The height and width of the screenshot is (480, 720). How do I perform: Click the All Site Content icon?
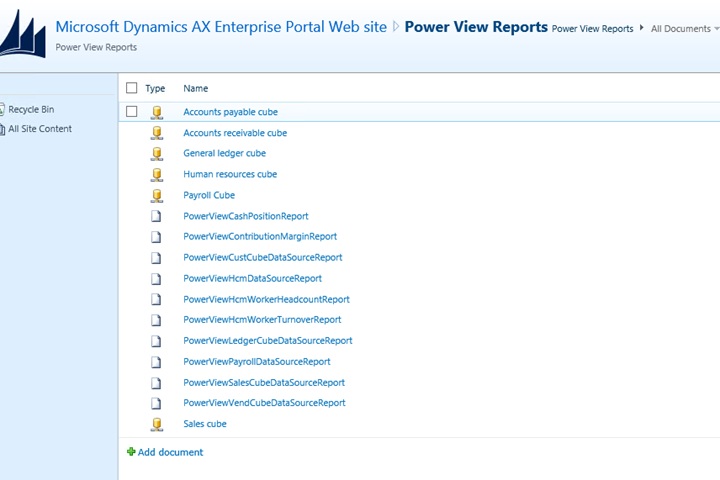[x=2, y=129]
